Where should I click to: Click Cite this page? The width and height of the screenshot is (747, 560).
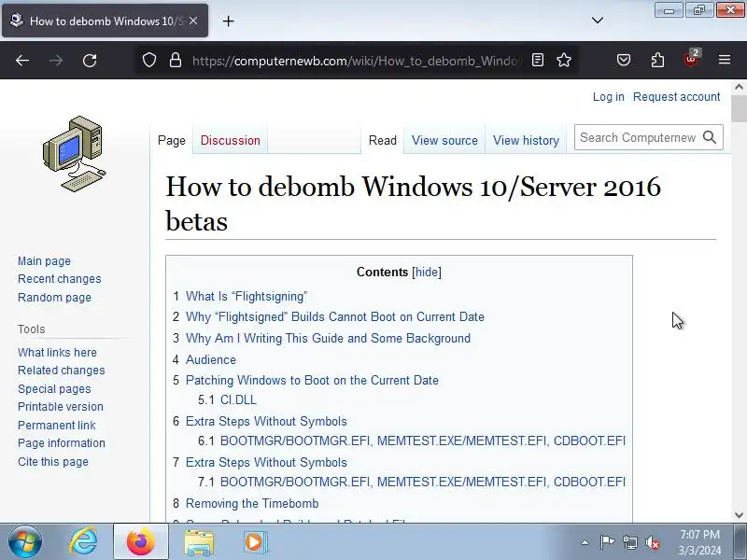(x=53, y=462)
